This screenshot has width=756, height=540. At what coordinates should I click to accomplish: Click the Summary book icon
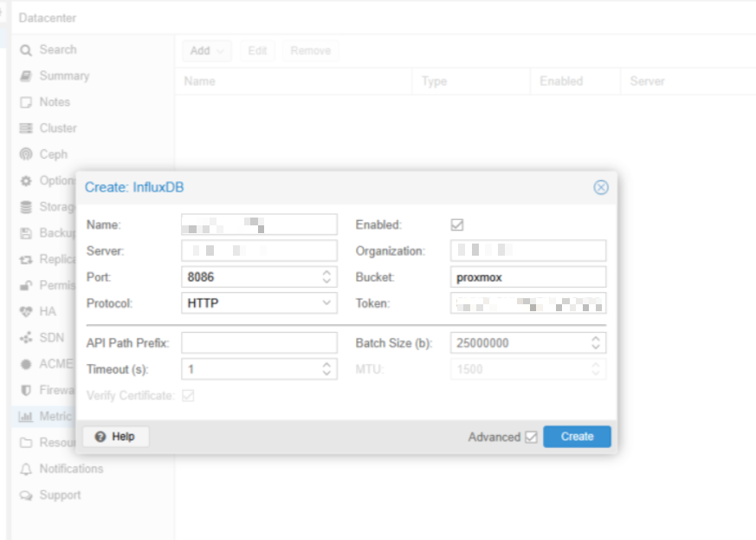click(26, 76)
